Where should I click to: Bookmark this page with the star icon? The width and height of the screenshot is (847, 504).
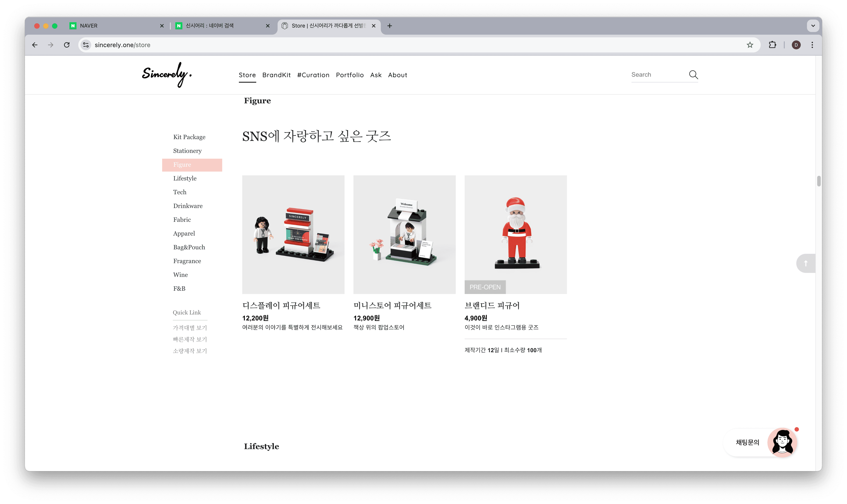750,45
